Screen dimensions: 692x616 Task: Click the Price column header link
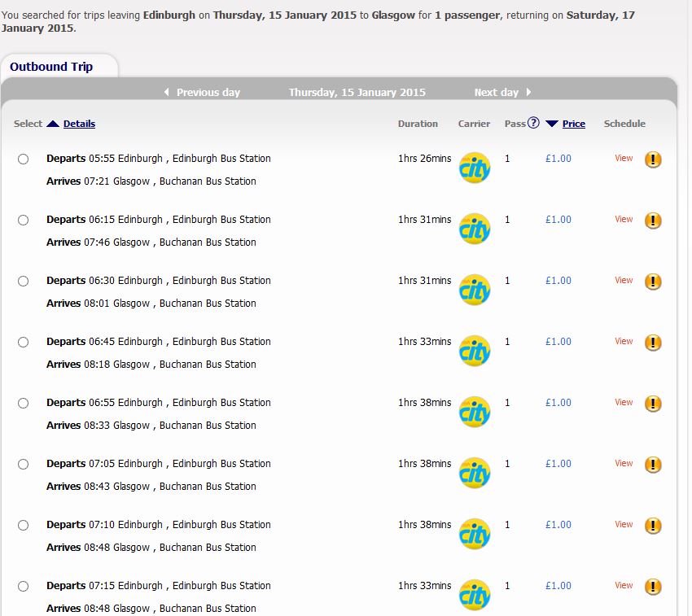[x=574, y=124]
